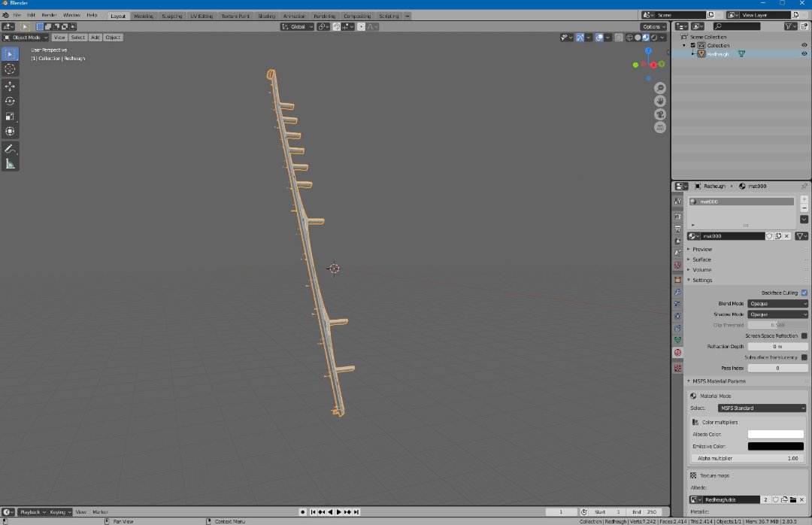The image size is (812, 525).
Task: Collapse the Settings panel
Action: click(x=701, y=281)
